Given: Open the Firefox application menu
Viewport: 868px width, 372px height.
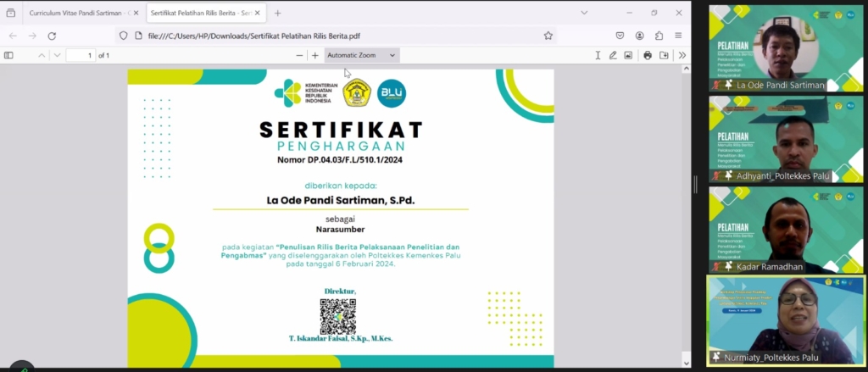Looking at the screenshot, I should click(x=678, y=36).
